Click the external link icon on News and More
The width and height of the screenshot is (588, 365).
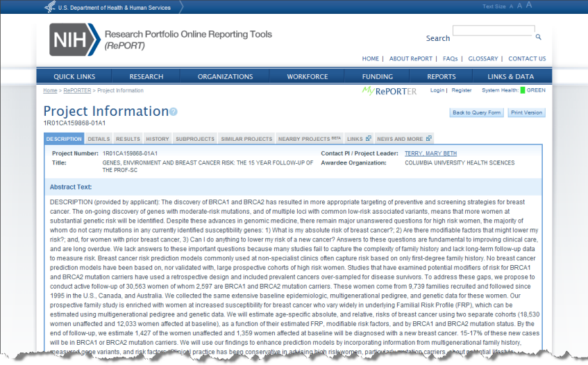click(428, 138)
